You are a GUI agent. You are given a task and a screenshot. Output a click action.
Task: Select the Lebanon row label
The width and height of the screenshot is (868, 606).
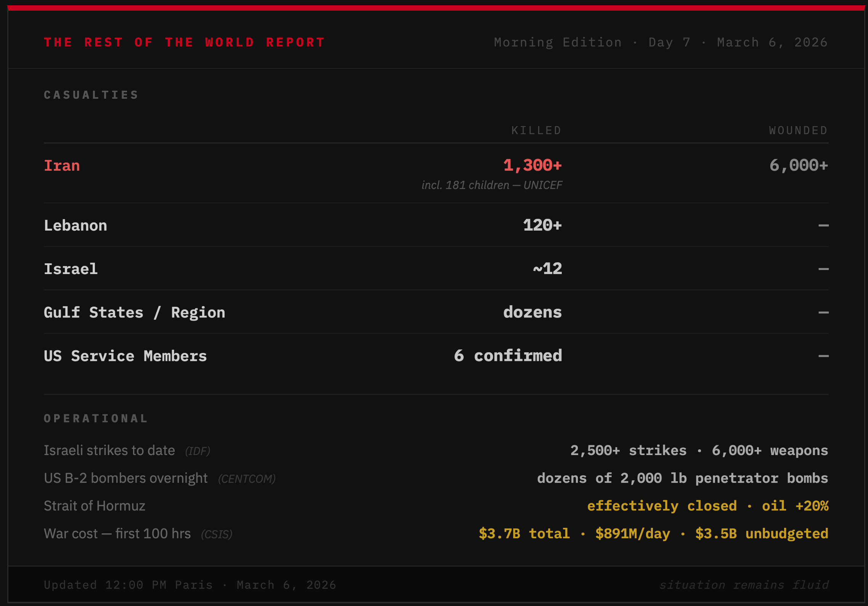(76, 225)
